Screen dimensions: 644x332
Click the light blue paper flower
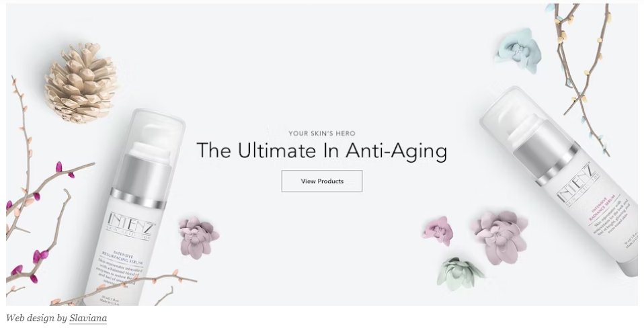pos(518,51)
